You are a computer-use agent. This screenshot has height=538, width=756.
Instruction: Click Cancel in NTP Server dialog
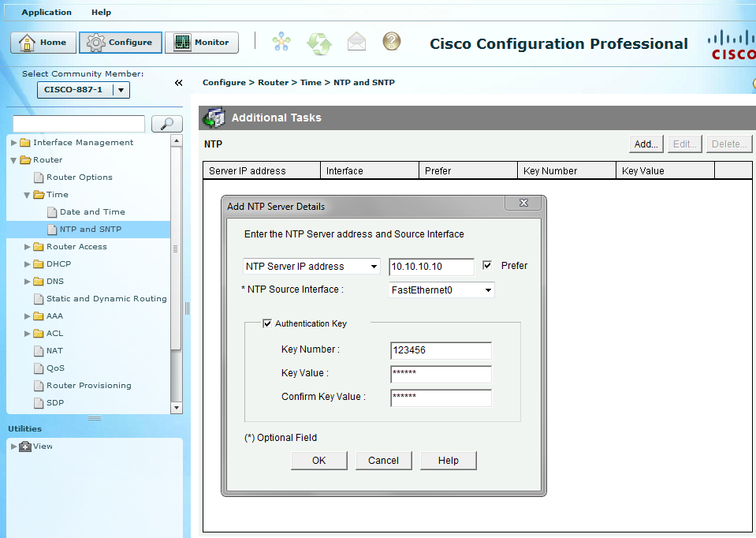click(383, 461)
